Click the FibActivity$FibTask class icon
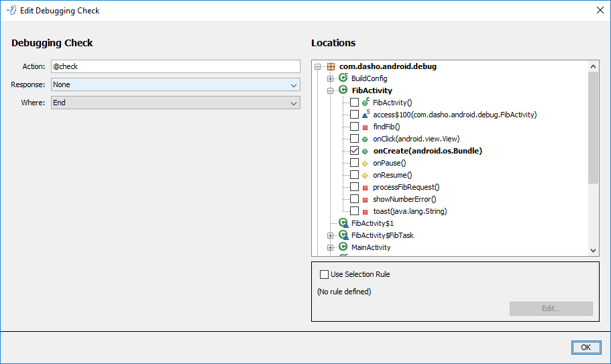Screen dimensions: 611x364 click(x=343, y=235)
